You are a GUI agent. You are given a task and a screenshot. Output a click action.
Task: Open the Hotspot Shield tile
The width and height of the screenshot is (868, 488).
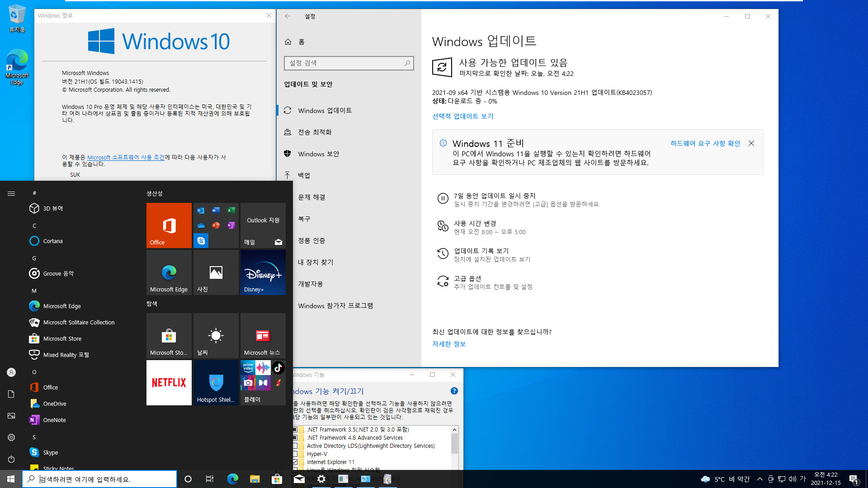(216, 382)
